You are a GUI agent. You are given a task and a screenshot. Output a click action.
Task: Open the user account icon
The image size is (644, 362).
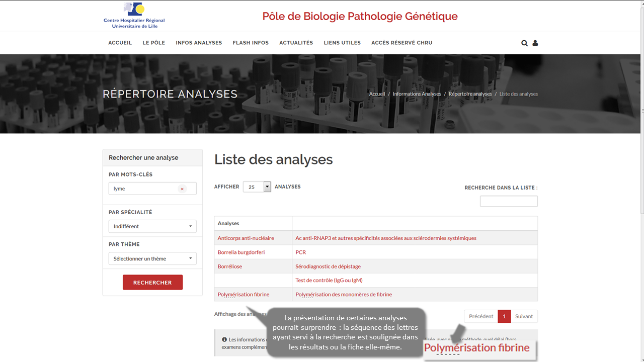535,43
